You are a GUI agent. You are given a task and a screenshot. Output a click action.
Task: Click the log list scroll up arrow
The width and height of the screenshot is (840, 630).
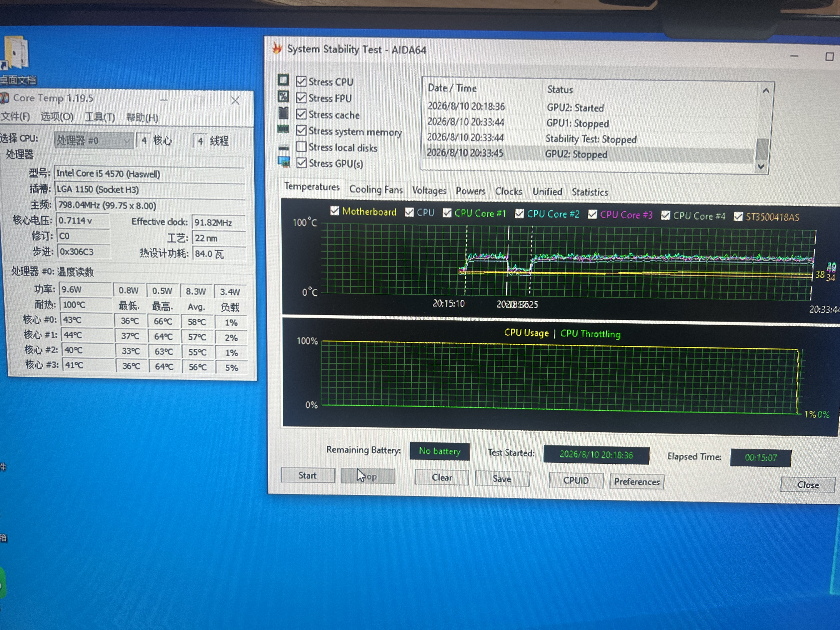point(766,91)
